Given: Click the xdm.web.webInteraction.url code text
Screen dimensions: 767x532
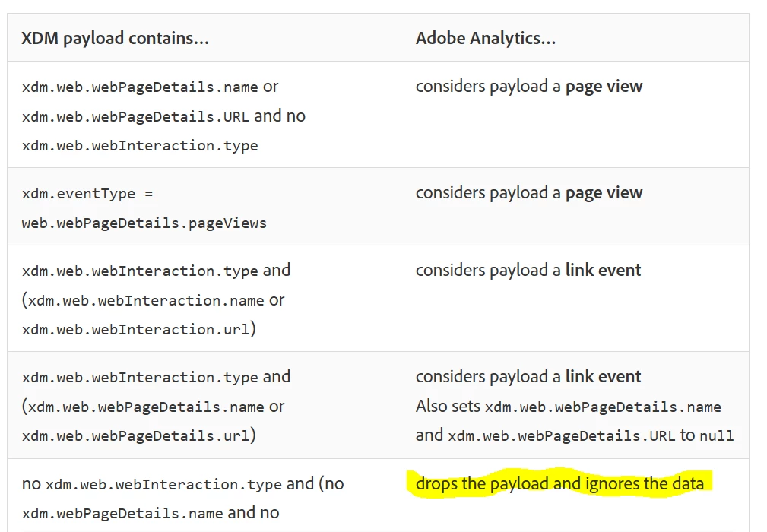Looking at the screenshot, I should tap(135, 330).
